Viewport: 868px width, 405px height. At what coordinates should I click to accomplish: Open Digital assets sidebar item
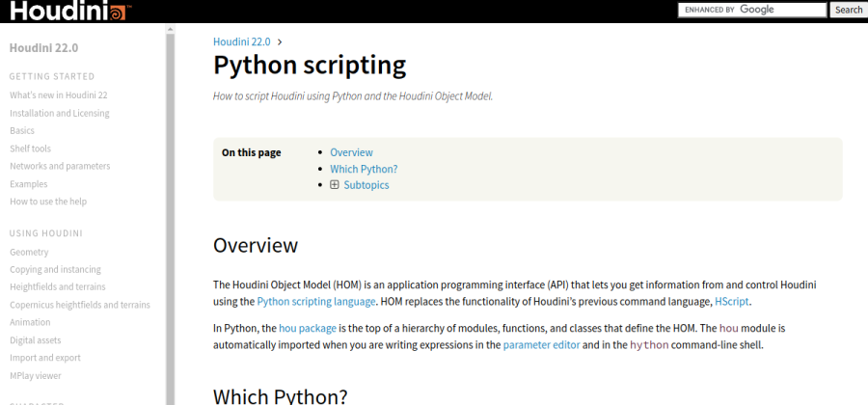[36, 339]
